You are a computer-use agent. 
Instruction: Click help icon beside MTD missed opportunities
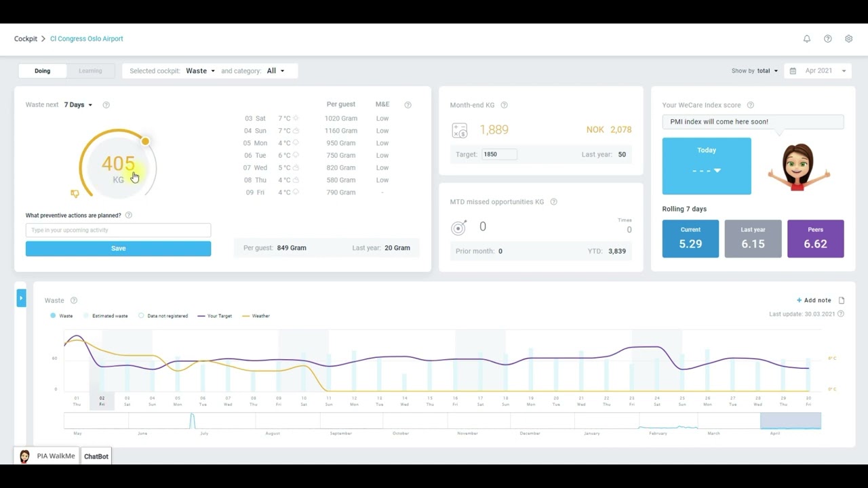pyautogui.click(x=553, y=202)
